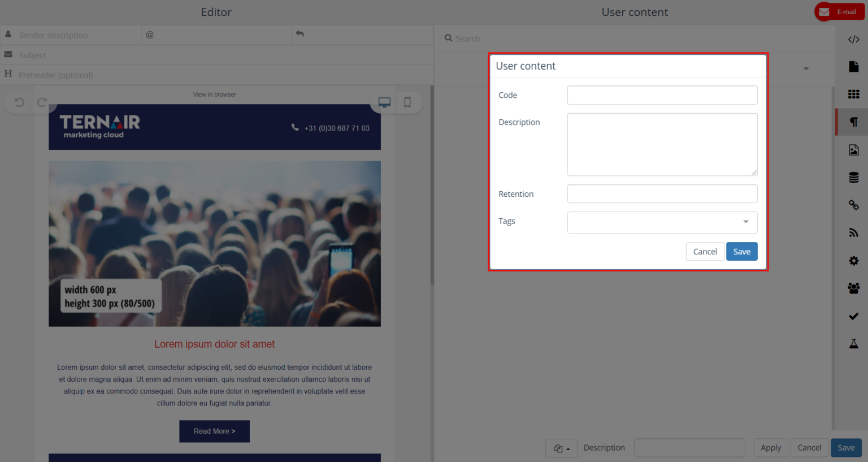
Task: Click Cancel in the bottom bar
Action: pos(809,448)
